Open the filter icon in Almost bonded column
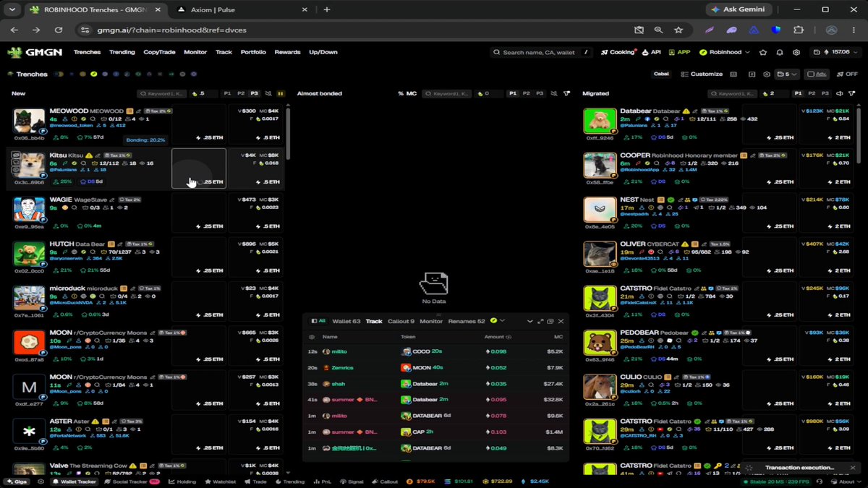Screen dimensions: 868x488 tap(566, 93)
